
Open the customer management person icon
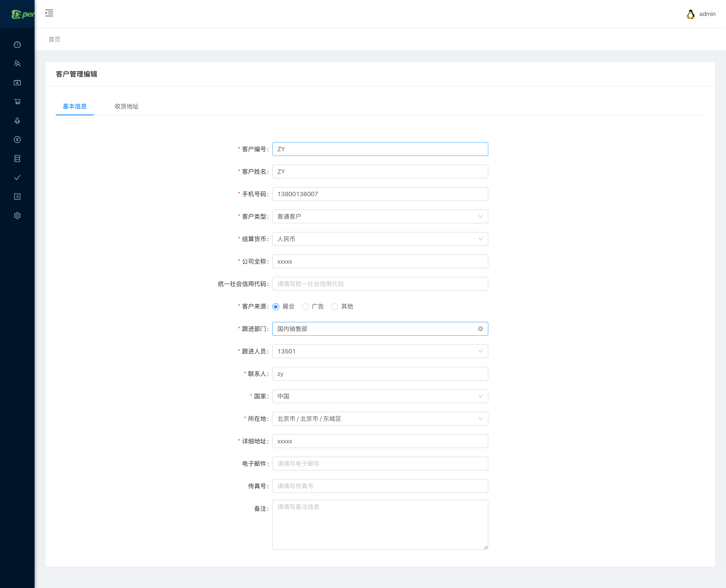tap(17, 64)
